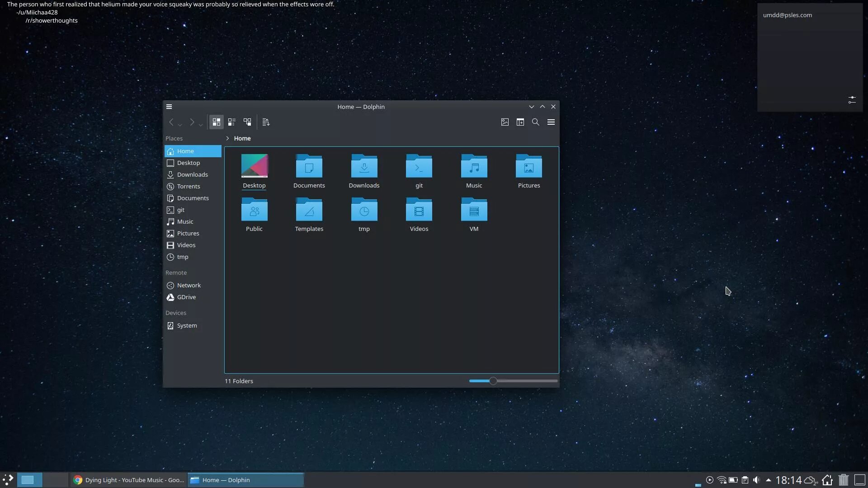Viewport: 868px width, 488px height.
Task: Open the Torrents sidebar item
Action: [x=189, y=186]
